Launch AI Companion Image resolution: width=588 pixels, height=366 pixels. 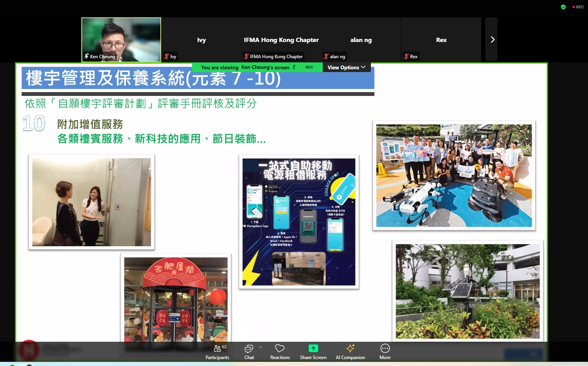click(350, 351)
